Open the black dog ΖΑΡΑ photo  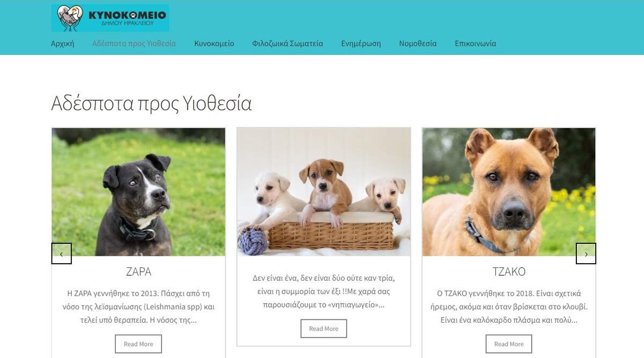[138, 192]
